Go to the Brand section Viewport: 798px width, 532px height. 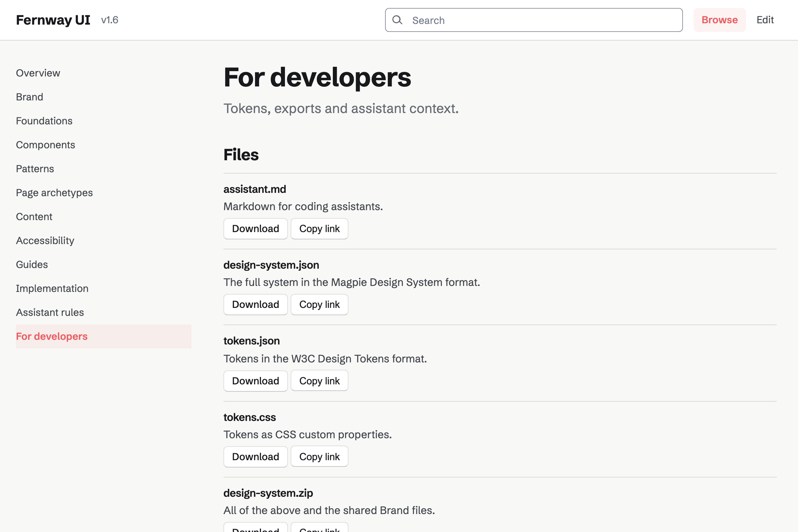30,97
